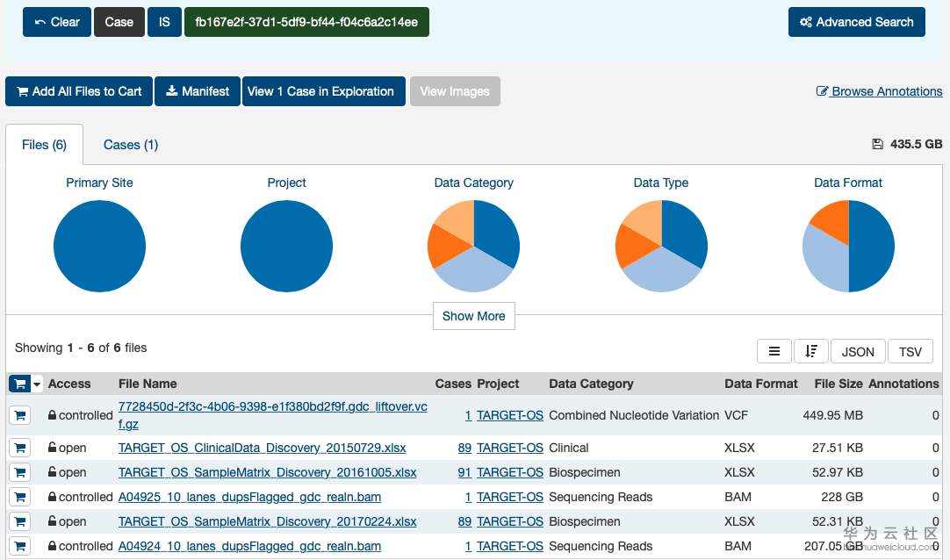Click the File Name column header
Image resolution: width=950 pixels, height=560 pixels.
coord(148,384)
